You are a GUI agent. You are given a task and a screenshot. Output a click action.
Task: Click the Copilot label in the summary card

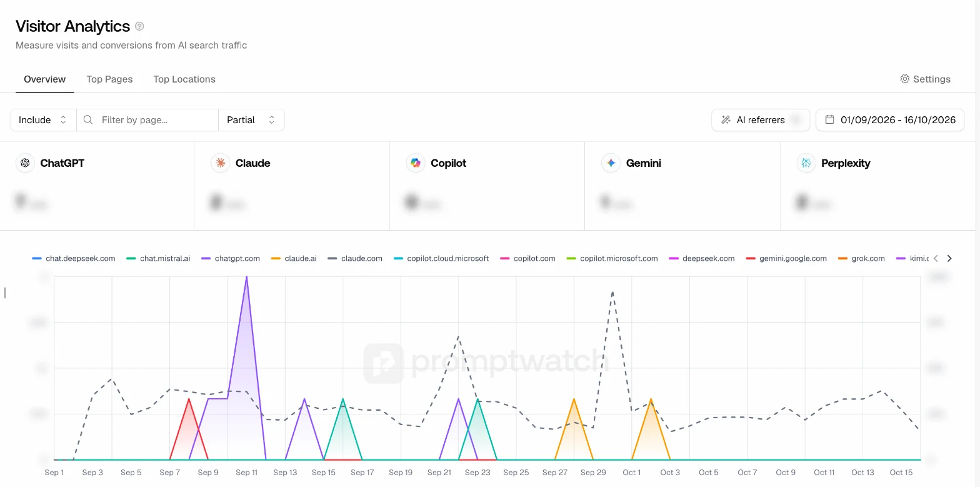pyautogui.click(x=448, y=163)
